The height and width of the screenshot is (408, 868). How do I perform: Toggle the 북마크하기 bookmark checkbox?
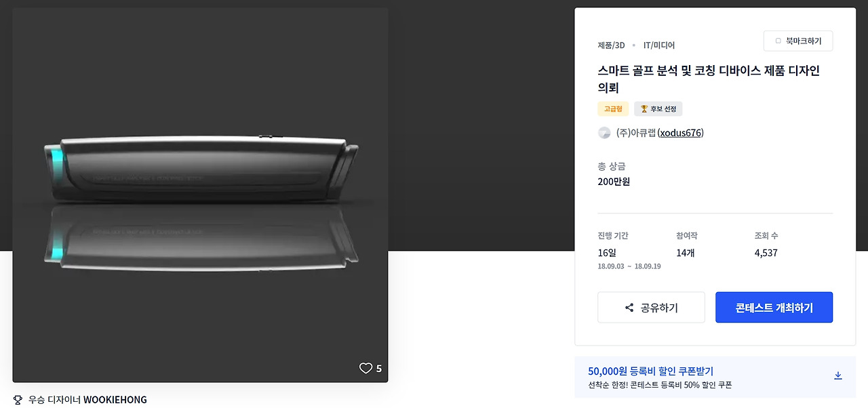pyautogui.click(x=778, y=41)
